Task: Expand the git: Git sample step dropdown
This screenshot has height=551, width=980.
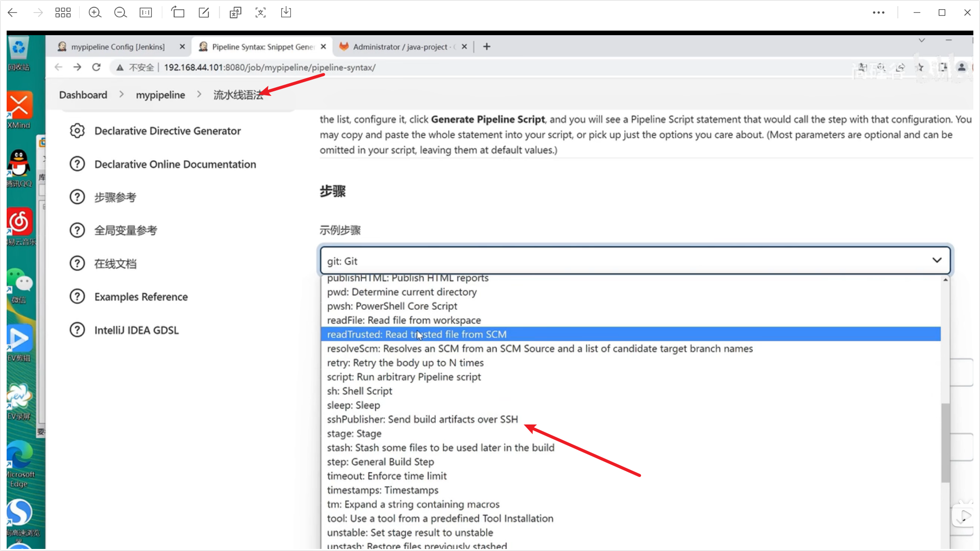Action: click(x=634, y=261)
